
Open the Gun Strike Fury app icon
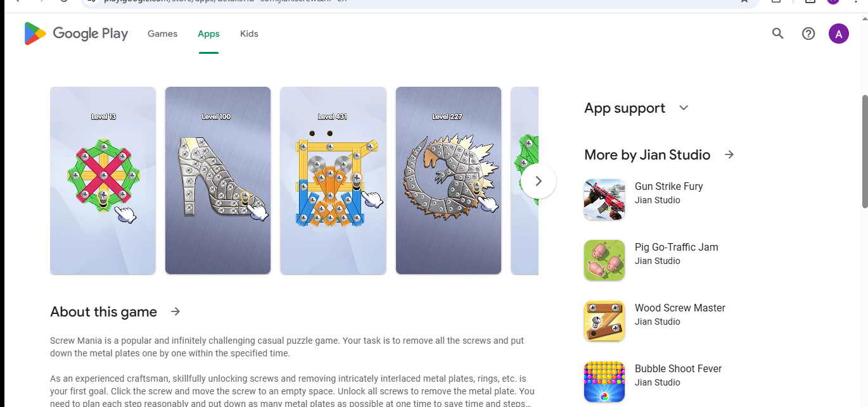[x=604, y=199]
